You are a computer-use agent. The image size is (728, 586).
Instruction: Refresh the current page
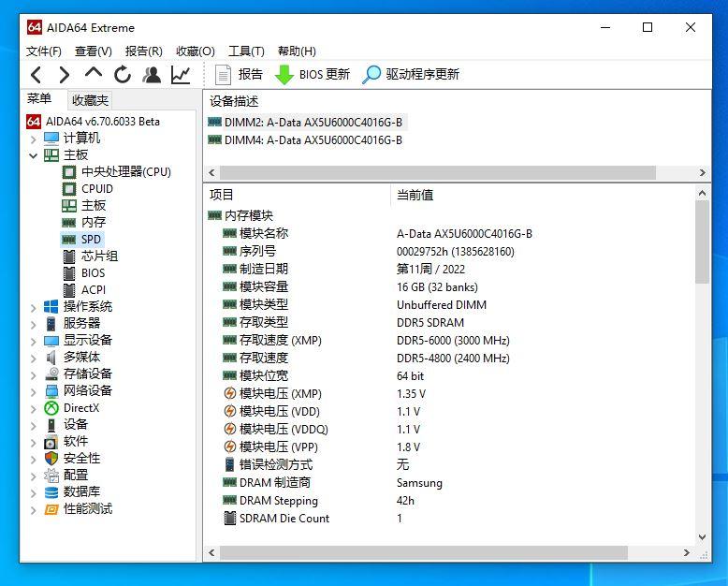point(123,75)
